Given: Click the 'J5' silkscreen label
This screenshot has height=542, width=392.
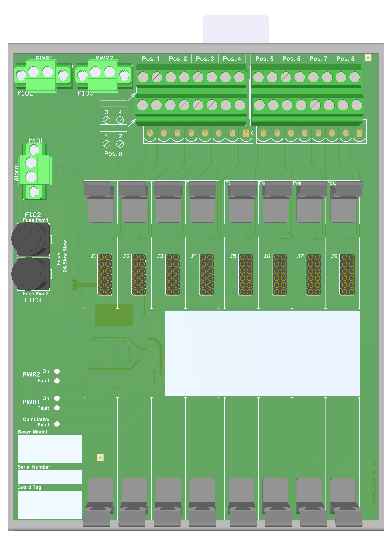Looking at the screenshot, I should click(x=233, y=256).
